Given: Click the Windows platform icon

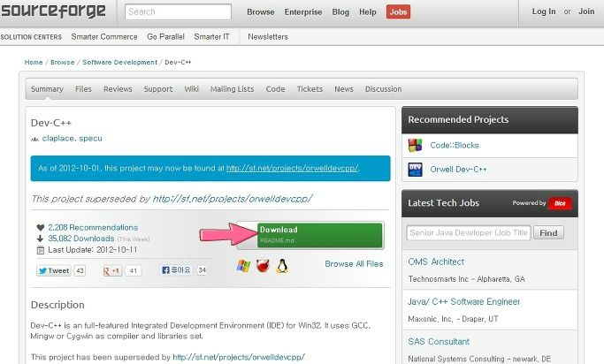Looking at the screenshot, I should [x=243, y=266].
